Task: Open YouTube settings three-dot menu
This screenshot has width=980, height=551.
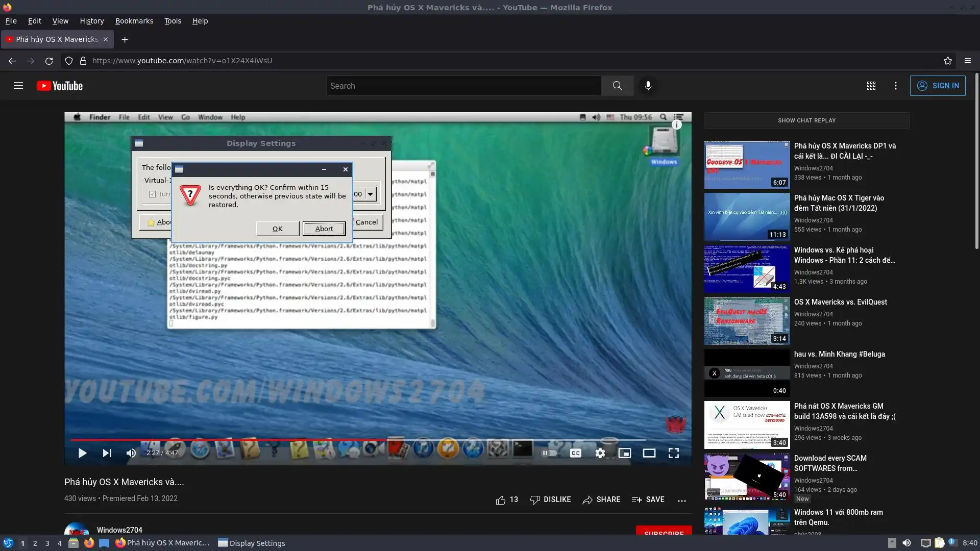Action: coord(896,86)
